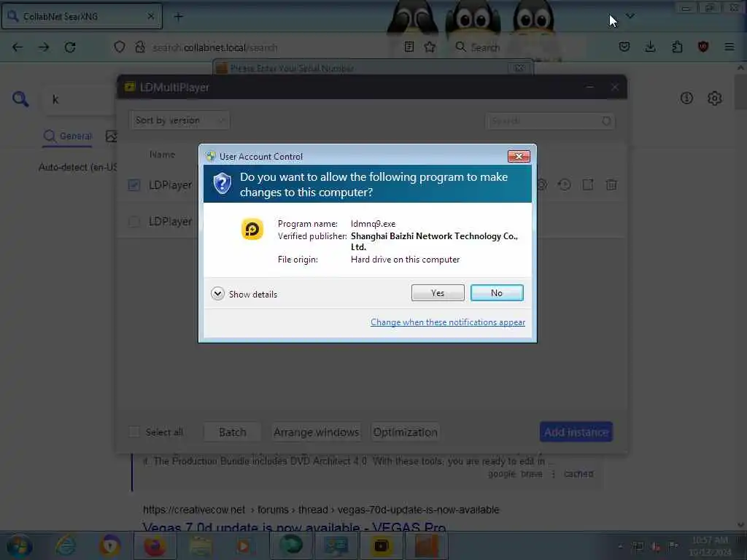
Task: Open SearXNG preferences gear icon
Action: (715, 98)
